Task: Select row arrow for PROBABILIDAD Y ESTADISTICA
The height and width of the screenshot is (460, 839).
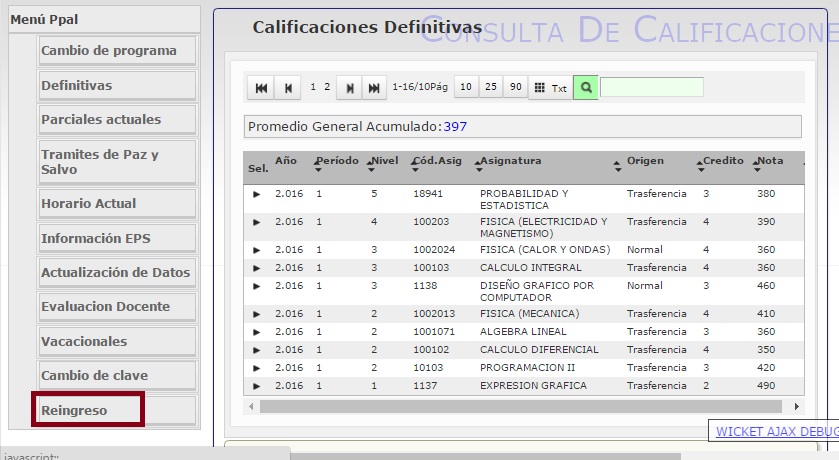Action: [x=256, y=194]
